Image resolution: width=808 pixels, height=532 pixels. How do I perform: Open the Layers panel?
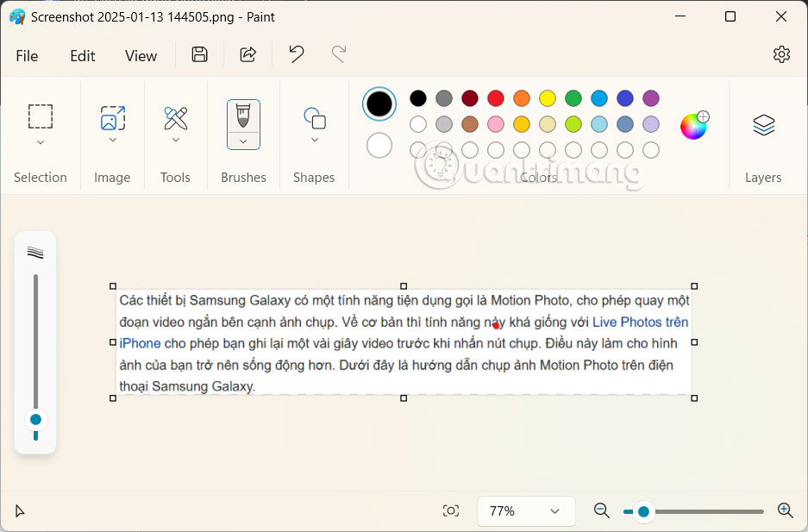tap(763, 125)
